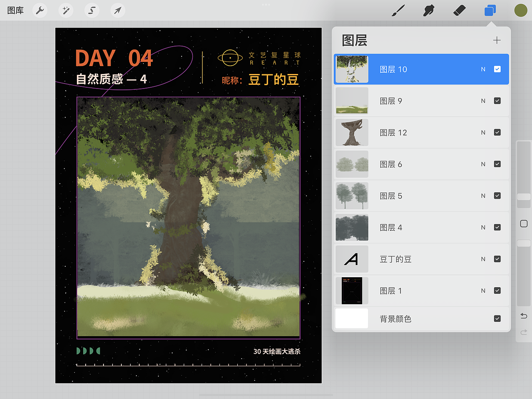Open blend mode N for 图层 6
Image resolution: width=532 pixels, height=399 pixels.
pyautogui.click(x=483, y=164)
